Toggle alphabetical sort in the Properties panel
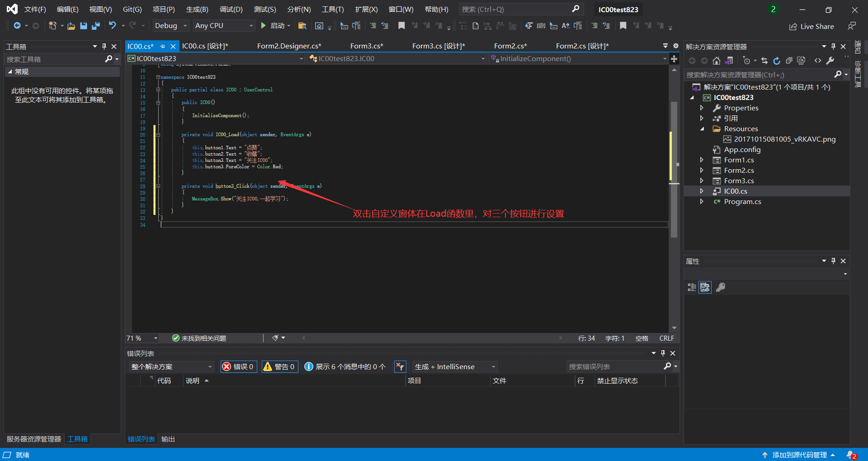The image size is (868, 461). [x=705, y=287]
